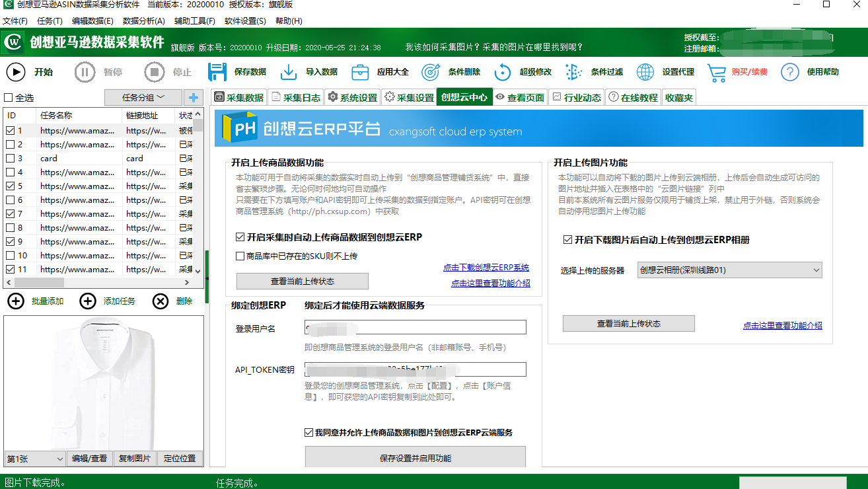Image resolution: width=868 pixels, height=489 pixels.
Task: Toggle the 全选 select-all checkbox
Action: click(9, 98)
